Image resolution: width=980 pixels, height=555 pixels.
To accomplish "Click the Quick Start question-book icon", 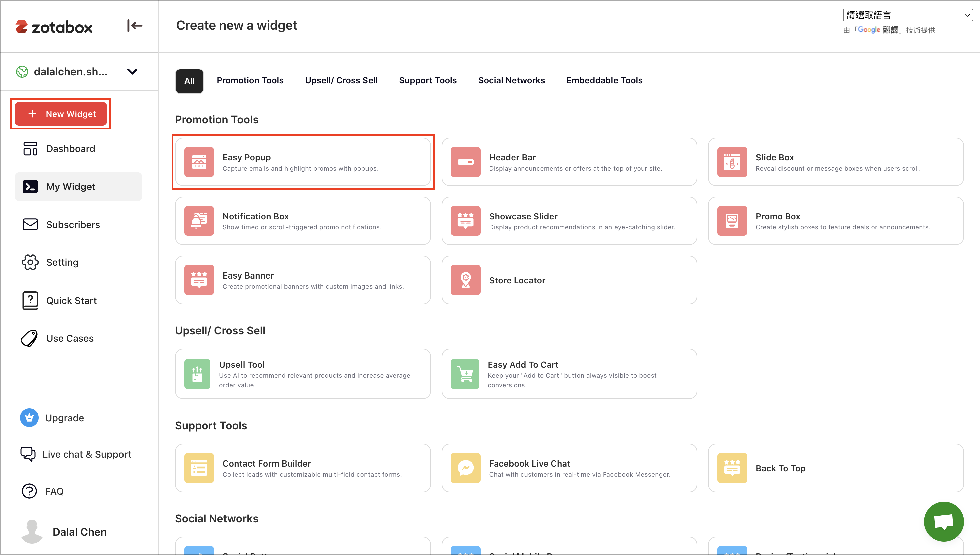I will click(x=30, y=300).
